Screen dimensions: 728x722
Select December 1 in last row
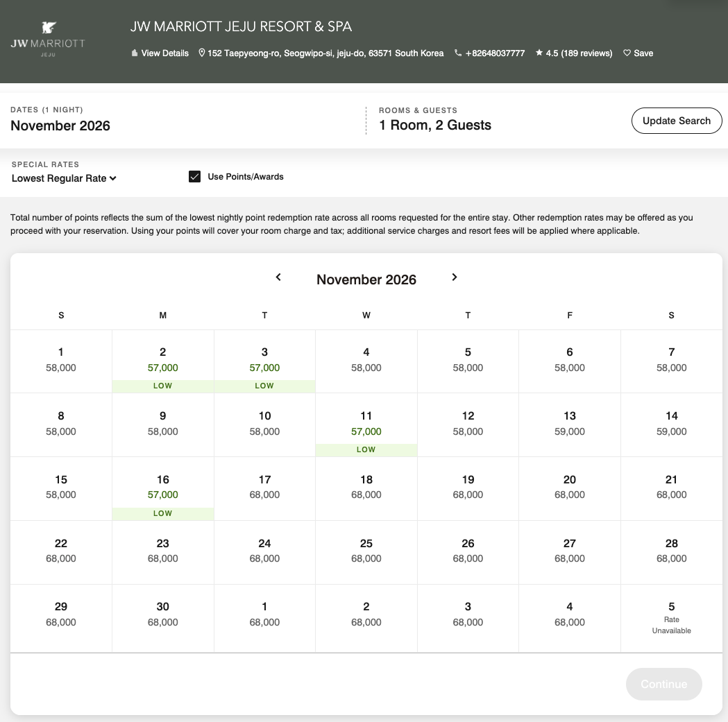[x=264, y=618]
